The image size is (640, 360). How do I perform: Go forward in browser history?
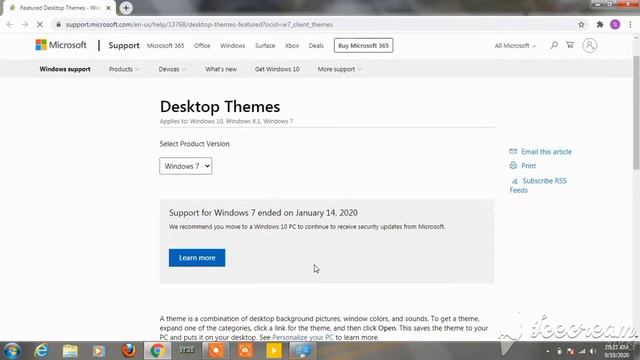[25, 24]
